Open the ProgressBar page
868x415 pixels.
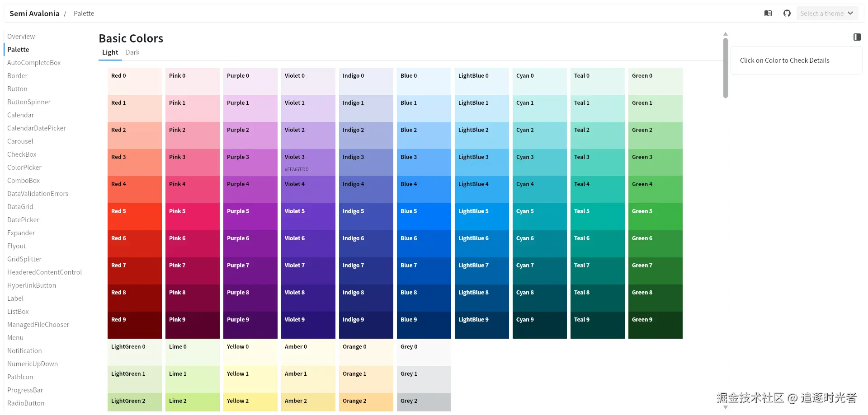pyautogui.click(x=25, y=390)
